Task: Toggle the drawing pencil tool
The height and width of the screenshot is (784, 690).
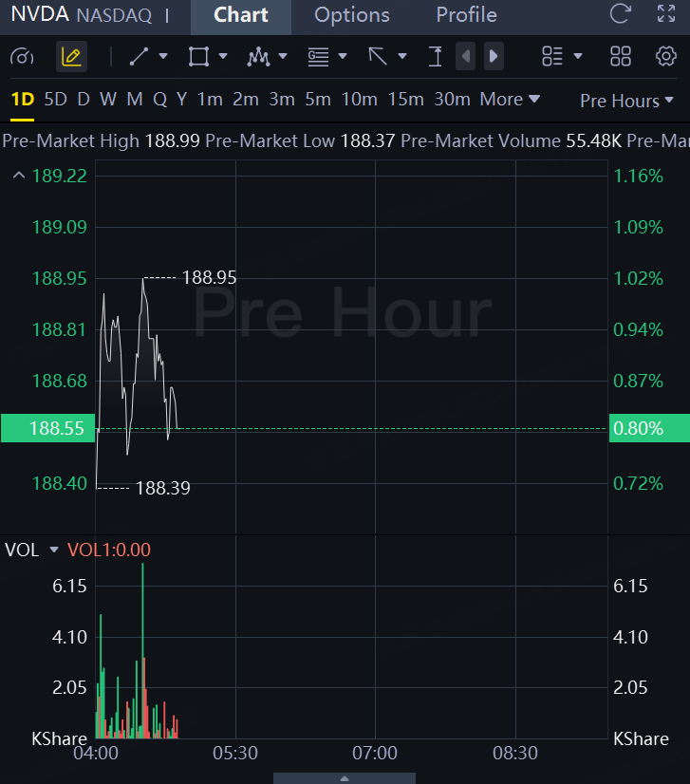Action: [71, 57]
